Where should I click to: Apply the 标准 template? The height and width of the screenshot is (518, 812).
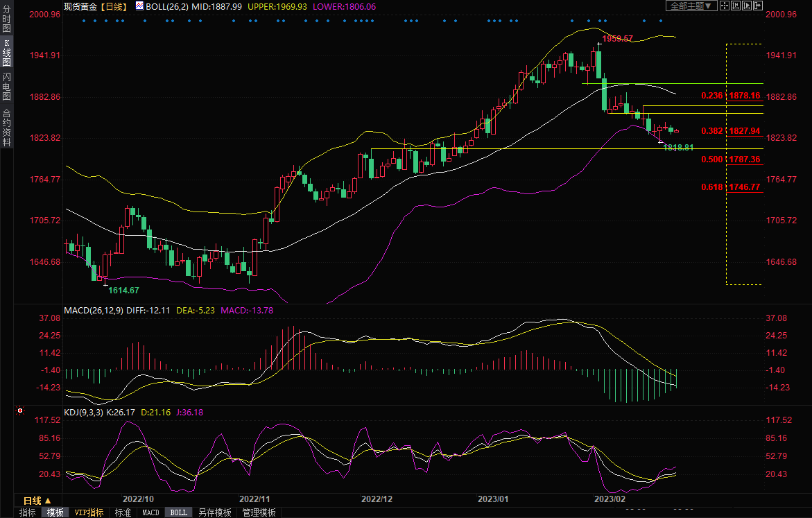[123, 512]
